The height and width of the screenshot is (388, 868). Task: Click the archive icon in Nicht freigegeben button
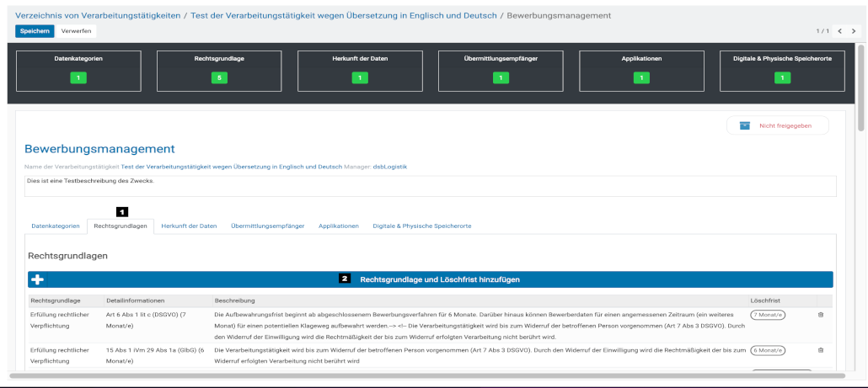744,125
